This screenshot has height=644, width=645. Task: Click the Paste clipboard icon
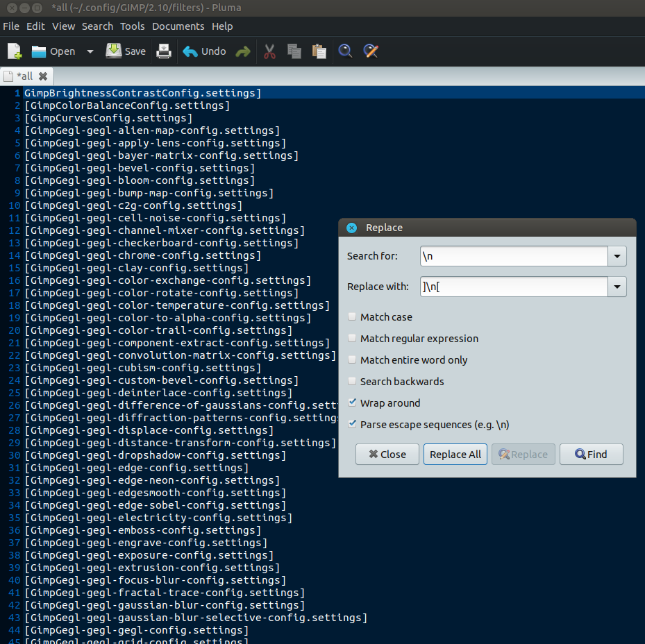[x=319, y=51]
